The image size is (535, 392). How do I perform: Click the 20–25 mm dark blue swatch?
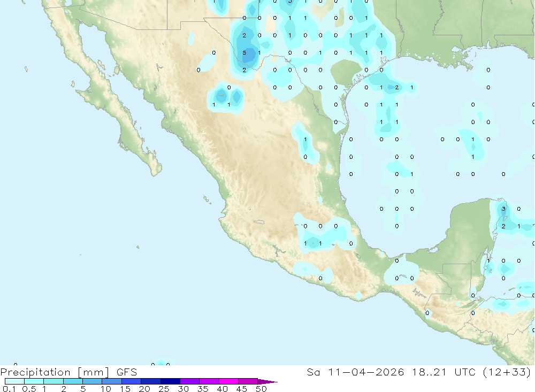pyautogui.click(x=151, y=381)
